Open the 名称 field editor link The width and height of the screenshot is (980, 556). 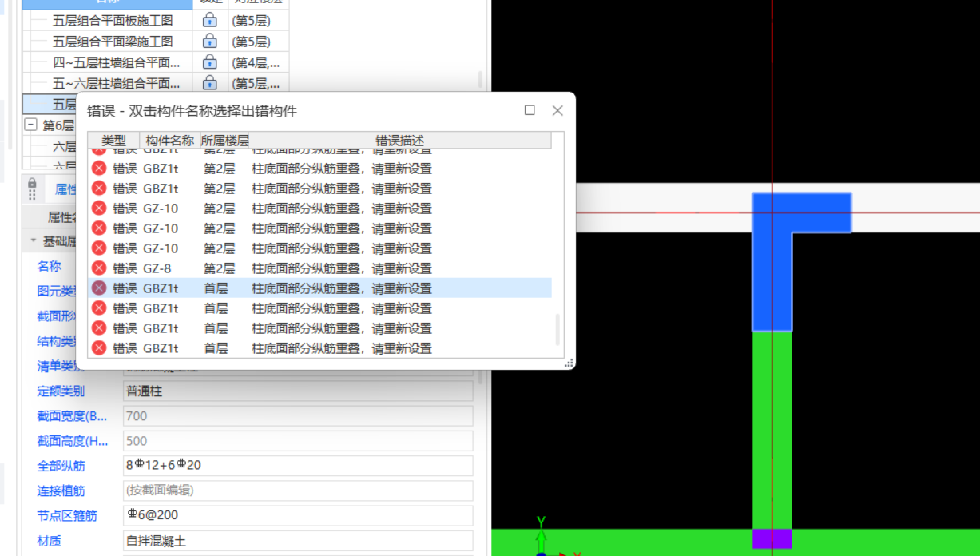pos(47,265)
